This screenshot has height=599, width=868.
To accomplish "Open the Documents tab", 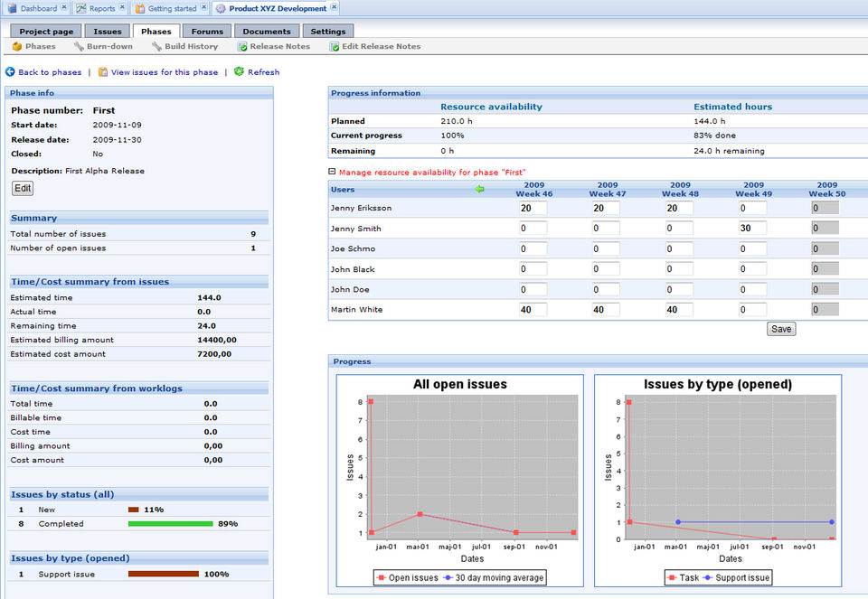I will (x=266, y=32).
